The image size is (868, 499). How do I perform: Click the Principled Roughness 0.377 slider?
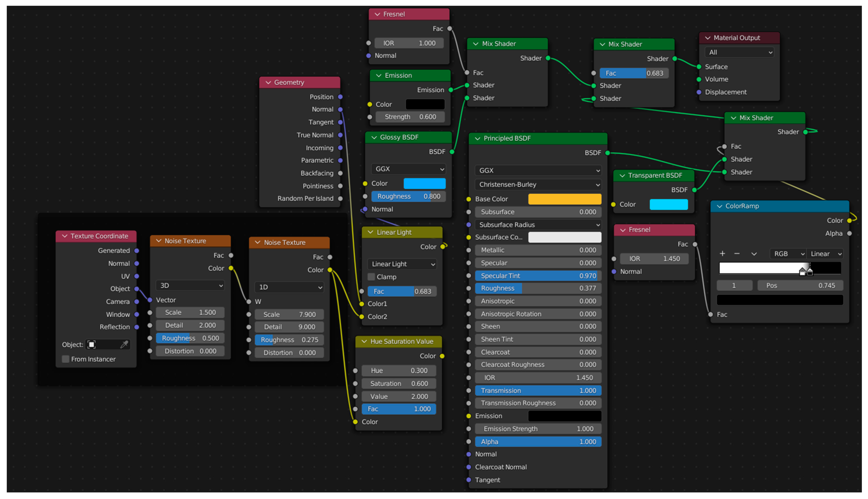pos(538,289)
